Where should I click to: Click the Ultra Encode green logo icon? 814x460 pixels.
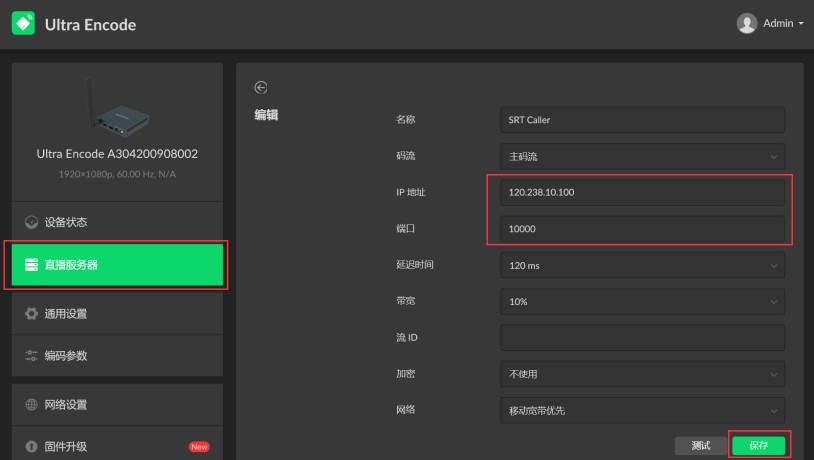23,24
